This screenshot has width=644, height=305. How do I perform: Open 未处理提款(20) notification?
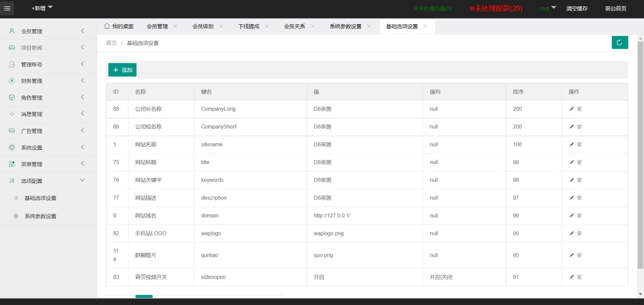point(496,9)
